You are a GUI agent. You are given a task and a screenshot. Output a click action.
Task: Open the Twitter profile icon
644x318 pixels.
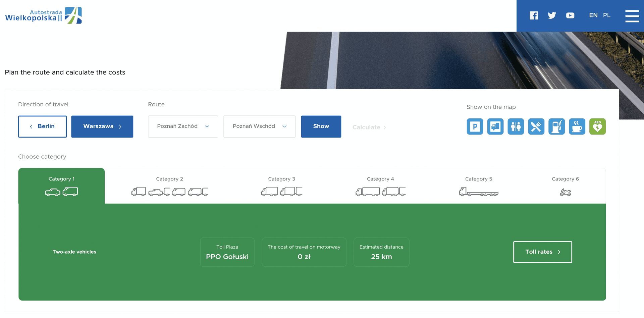552,15
